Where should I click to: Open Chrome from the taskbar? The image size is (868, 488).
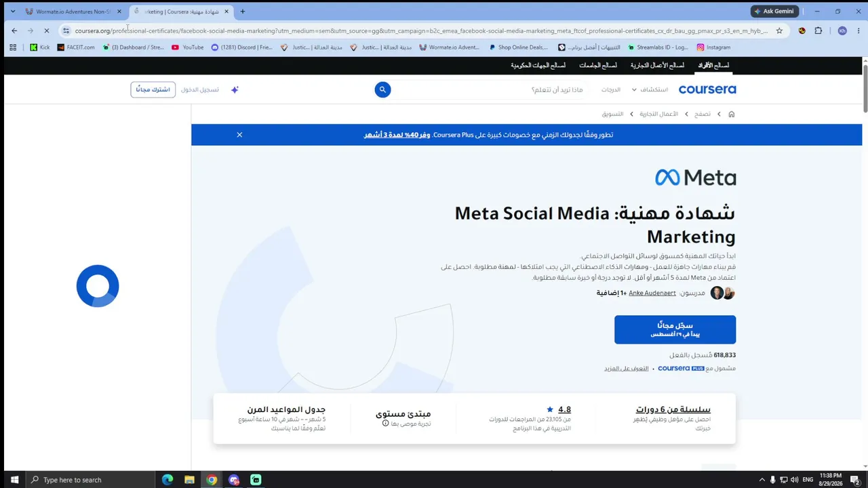[212, 480]
